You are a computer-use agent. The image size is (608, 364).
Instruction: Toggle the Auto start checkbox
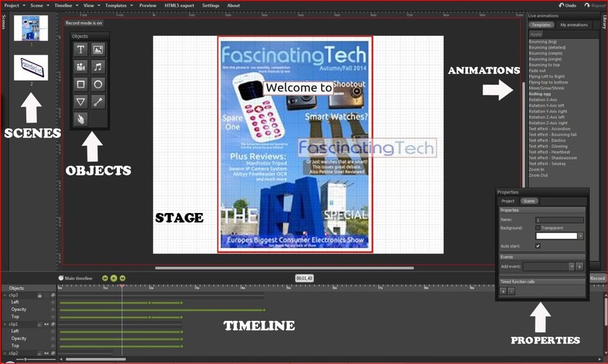537,245
